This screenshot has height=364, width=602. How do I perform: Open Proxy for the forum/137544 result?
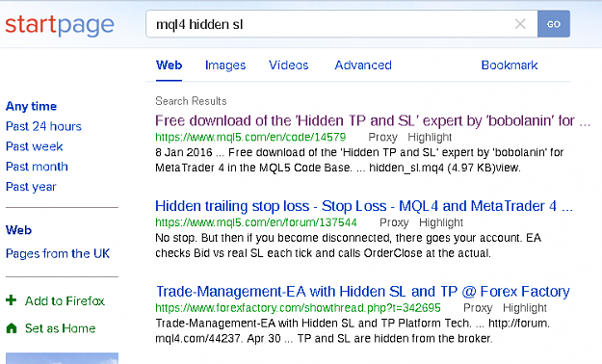click(x=394, y=222)
